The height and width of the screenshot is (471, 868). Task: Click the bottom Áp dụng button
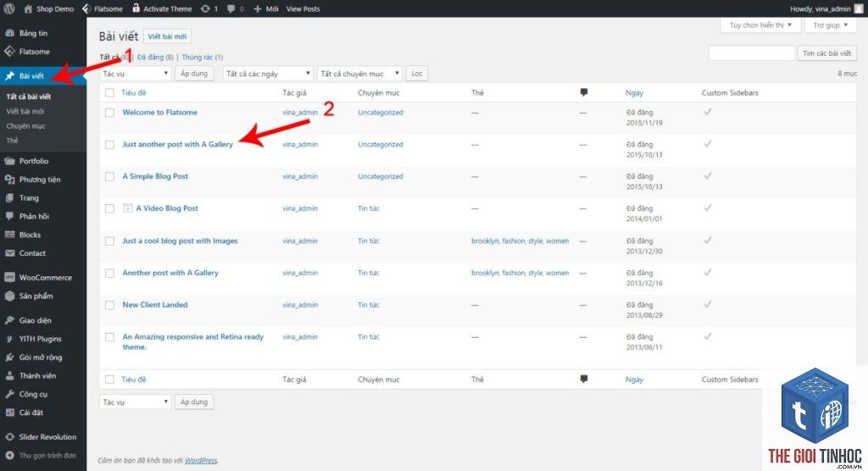point(194,402)
